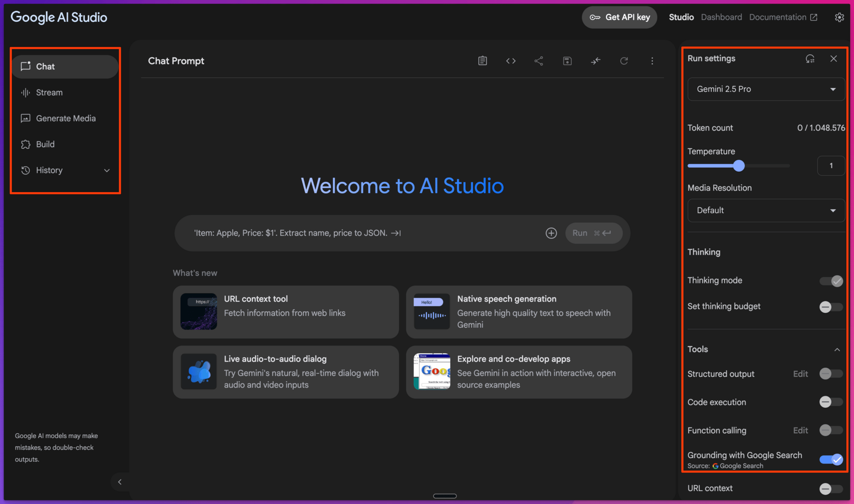Clear chat with the refresh icon
The height and width of the screenshot is (504, 854).
[x=624, y=61]
